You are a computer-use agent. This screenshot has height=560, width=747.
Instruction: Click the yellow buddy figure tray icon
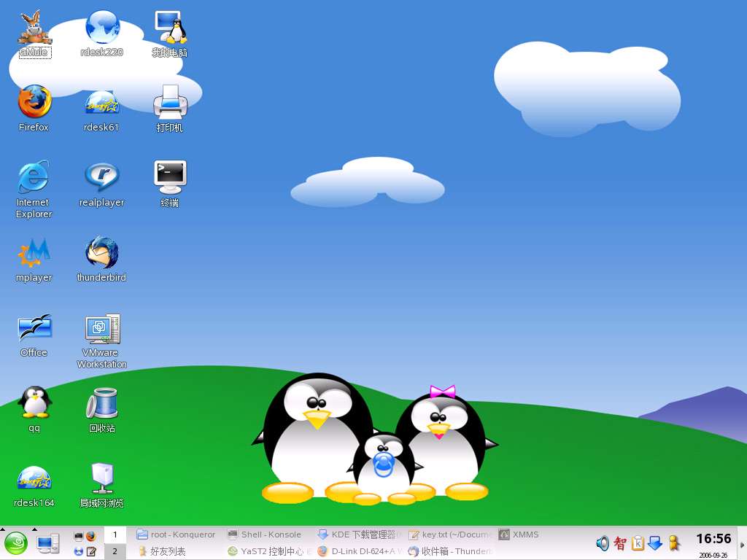pyautogui.click(x=673, y=542)
